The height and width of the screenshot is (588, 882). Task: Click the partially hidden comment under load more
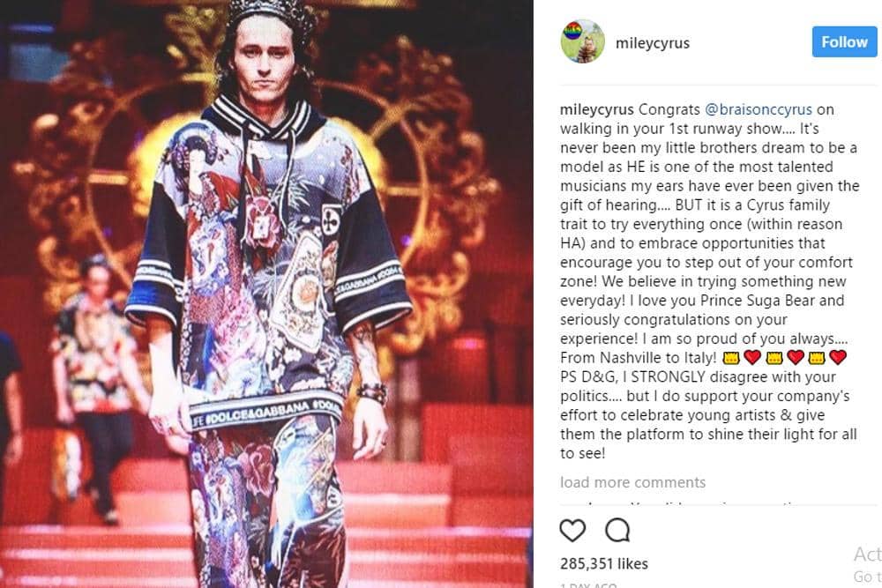tap(703, 503)
